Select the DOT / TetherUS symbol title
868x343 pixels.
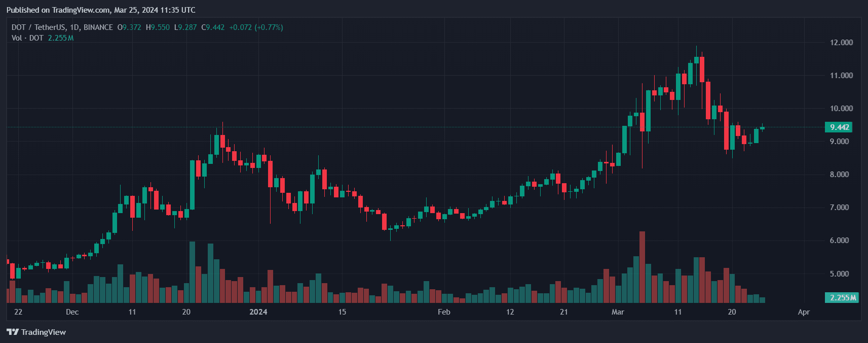tap(62, 27)
